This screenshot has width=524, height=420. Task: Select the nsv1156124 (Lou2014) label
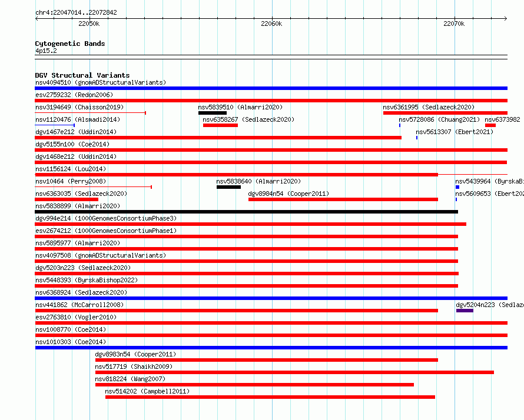pyautogui.click(x=71, y=169)
